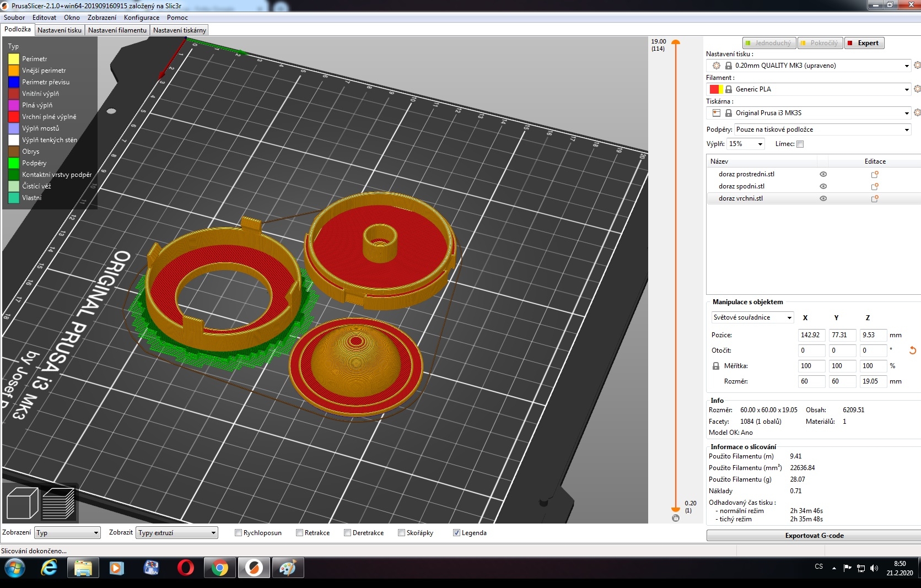Toggle visibility of doraz spodni.stl
Image resolution: width=921 pixels, height=588 pixels.
pos(823,186)
